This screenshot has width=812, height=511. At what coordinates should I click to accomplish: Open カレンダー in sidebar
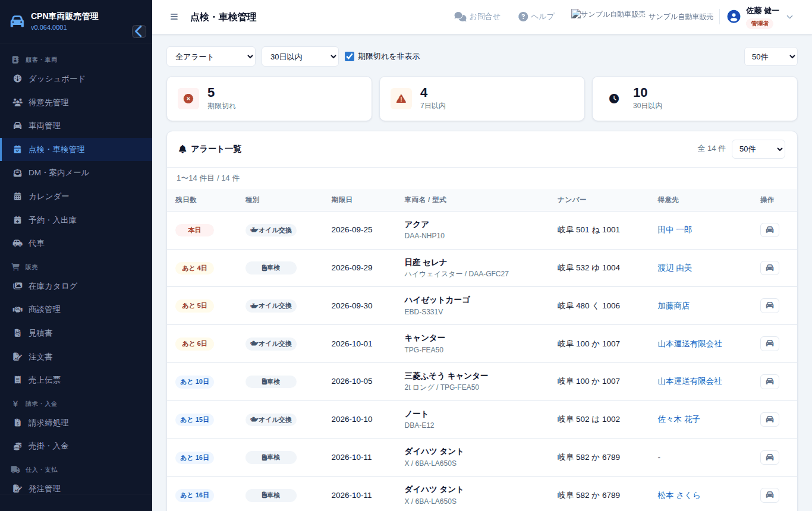[76, 196]
